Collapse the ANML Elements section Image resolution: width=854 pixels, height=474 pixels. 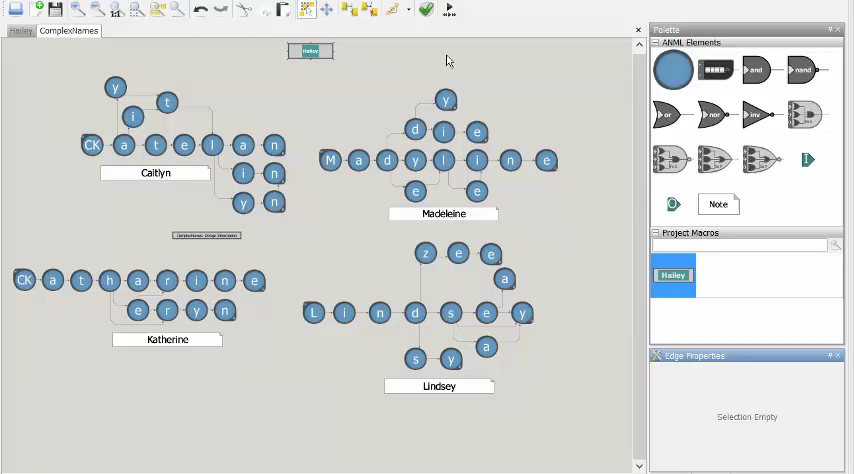click(x=656, y=42)
